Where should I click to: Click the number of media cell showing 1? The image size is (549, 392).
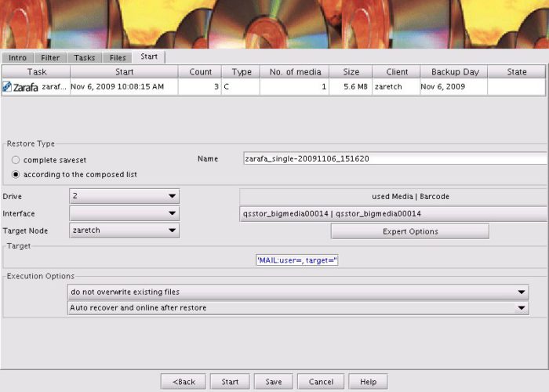click(295, 87)
